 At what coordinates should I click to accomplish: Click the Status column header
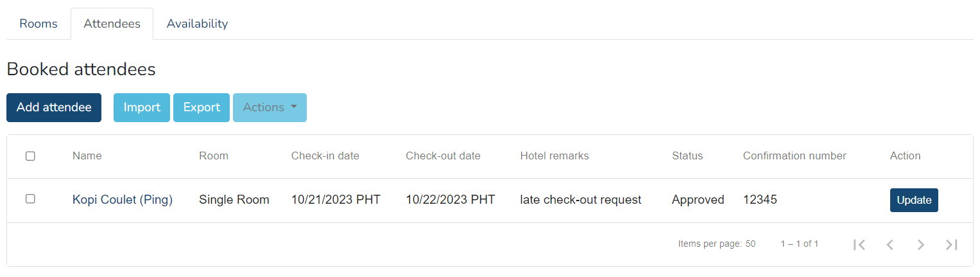click(x=687, y=156)
